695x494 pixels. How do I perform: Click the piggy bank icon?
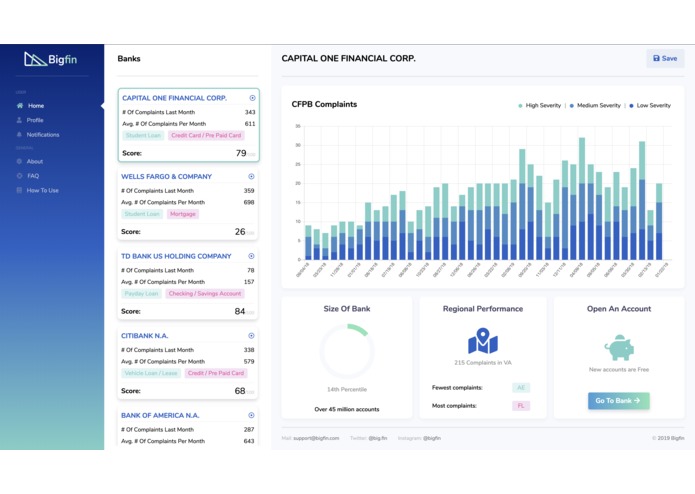[x=619, y=347]
